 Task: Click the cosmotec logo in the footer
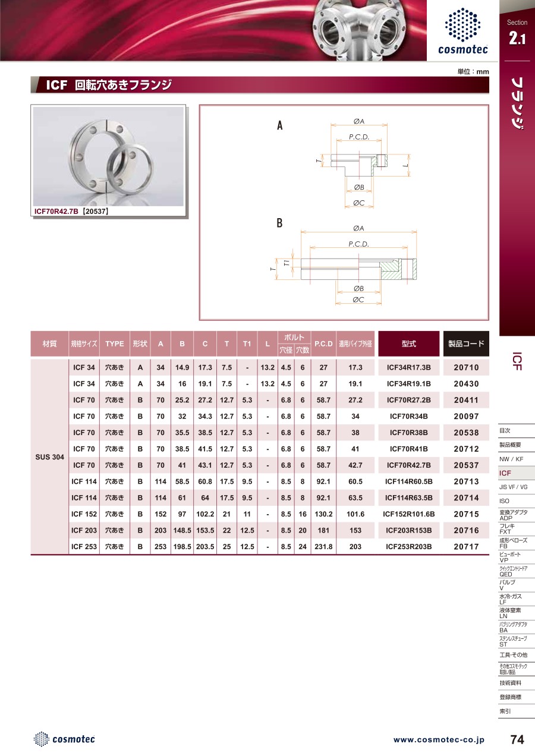click(64, 739)
